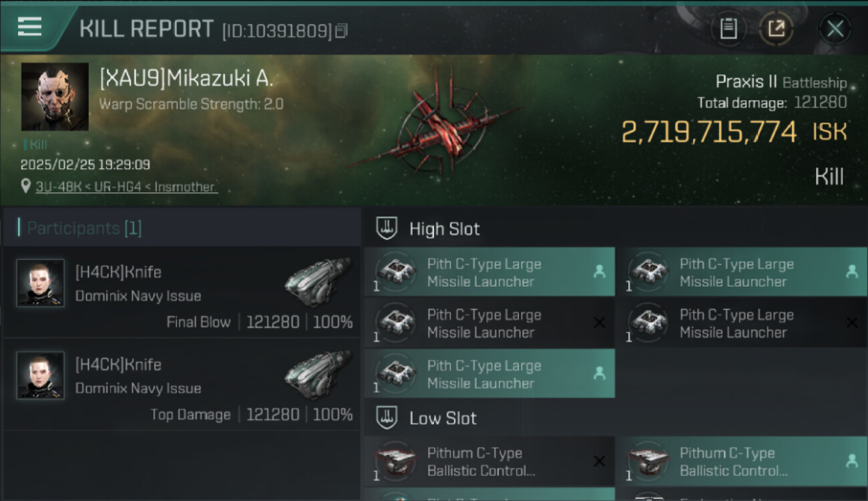Click the [XAU9]Mikazuki A. pilot name

coord(186,79)
